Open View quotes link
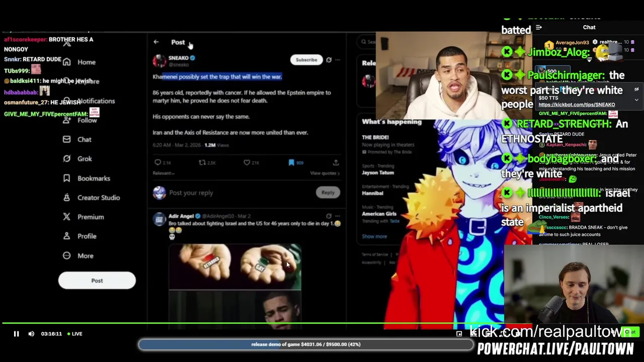The height and width of the screenshot is (362, 644). [x=325, y=173]
